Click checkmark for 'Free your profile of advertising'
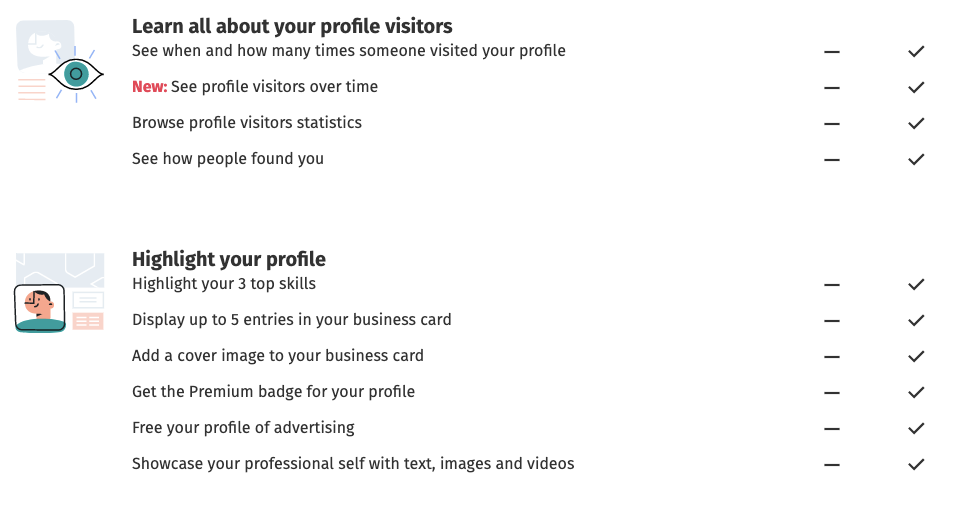The height and width of the screenshot is (505, 967). pyautogui.click(x=916, y=428)
